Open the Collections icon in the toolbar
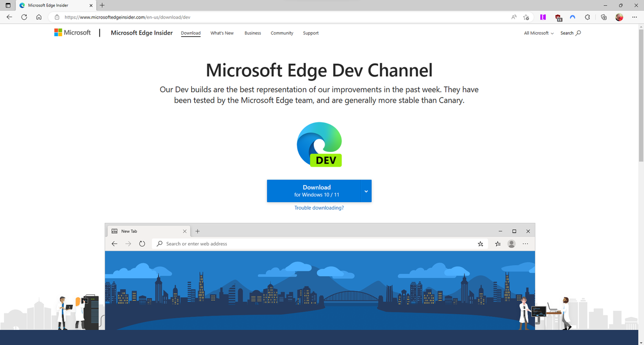Image resolution: width=644 pixels, height=345 pixels. [604, 17]
